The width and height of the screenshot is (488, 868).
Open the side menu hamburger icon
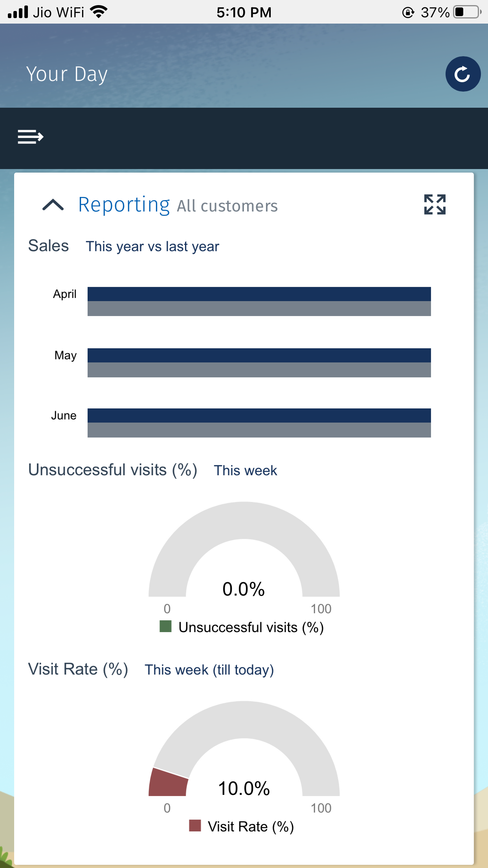31,137
